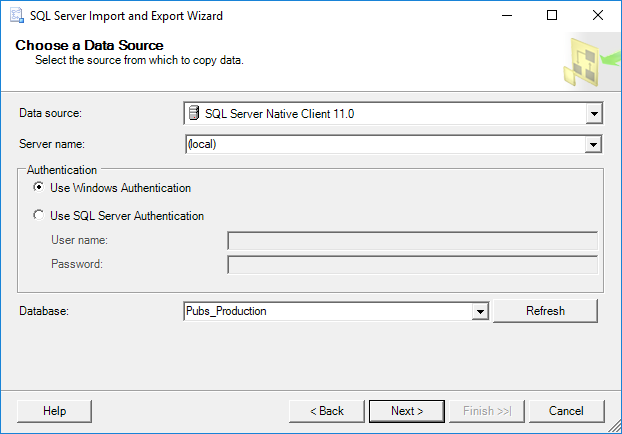This screenshot has width=622, height=434.
Task: Minimize the wizard window
Action: [507, 16]
